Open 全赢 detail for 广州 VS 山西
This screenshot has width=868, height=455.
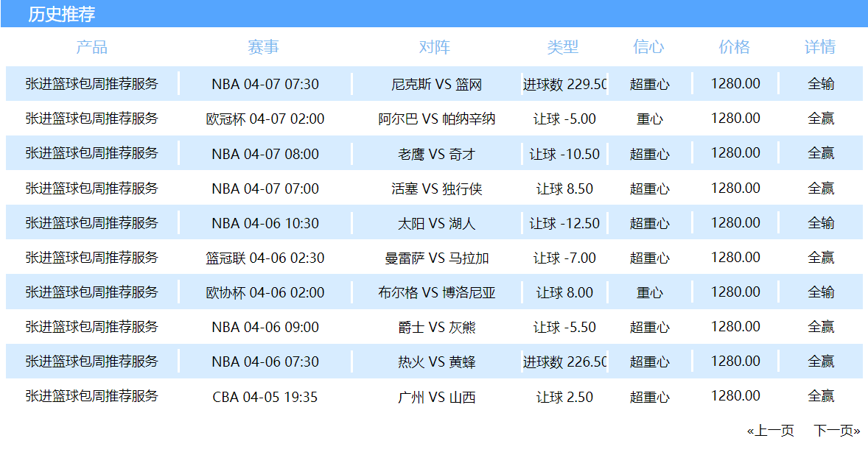821,396
